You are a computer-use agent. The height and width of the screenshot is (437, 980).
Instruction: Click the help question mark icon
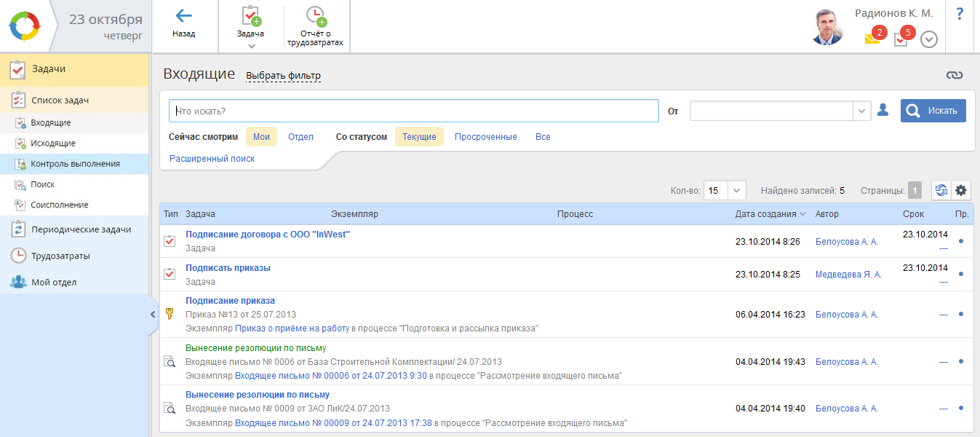(x=960, y=14)
